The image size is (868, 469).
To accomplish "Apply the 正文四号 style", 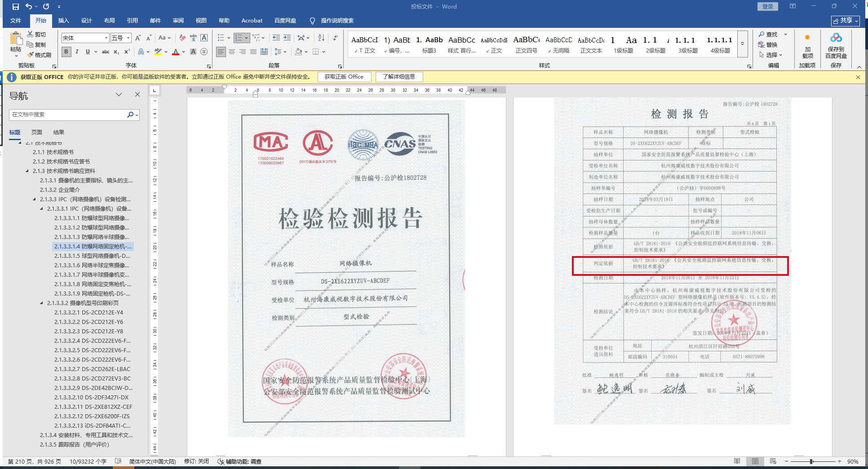I will [527, 44].
